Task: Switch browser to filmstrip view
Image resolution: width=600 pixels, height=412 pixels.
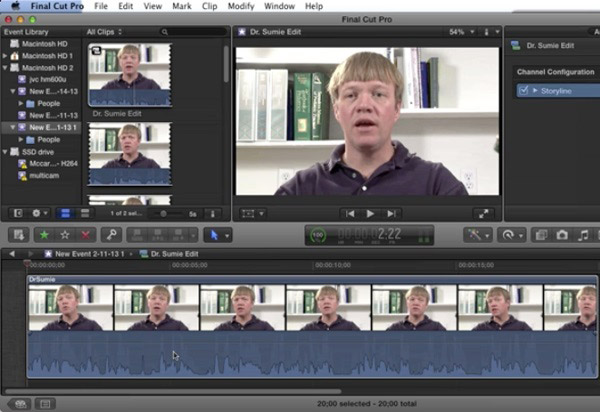Action: (65, 213)
